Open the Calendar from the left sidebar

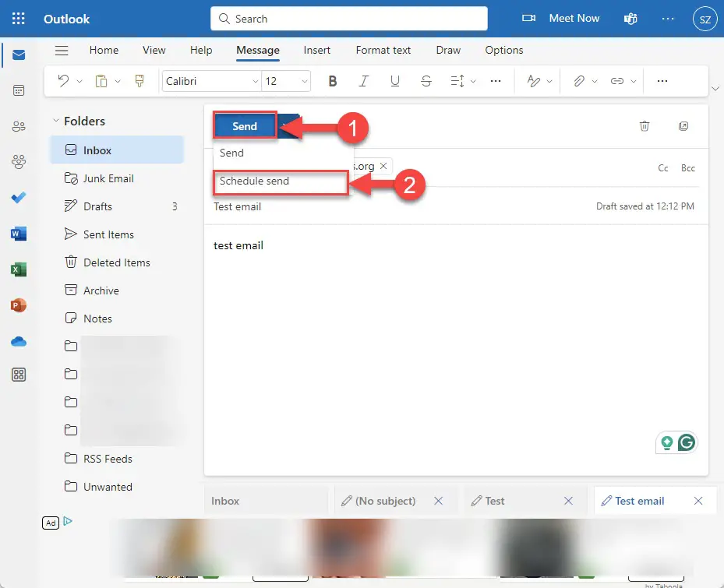tap(19, 90)
